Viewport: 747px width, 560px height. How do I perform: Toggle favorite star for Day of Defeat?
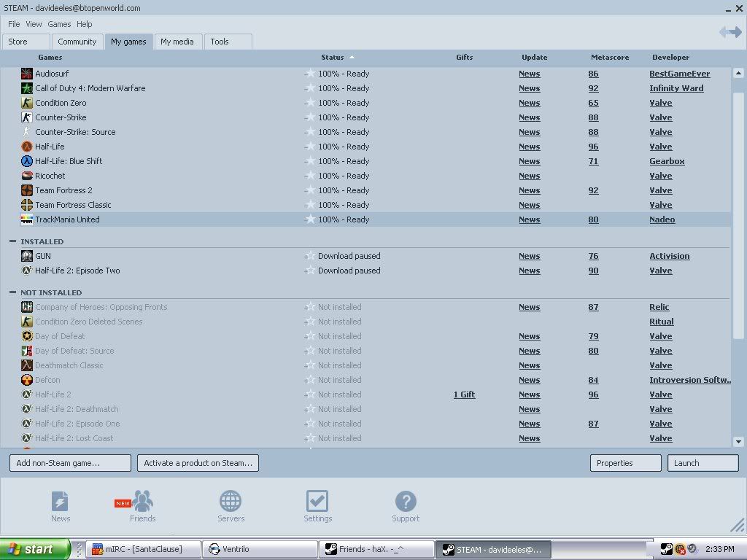(x=310, y=336)
